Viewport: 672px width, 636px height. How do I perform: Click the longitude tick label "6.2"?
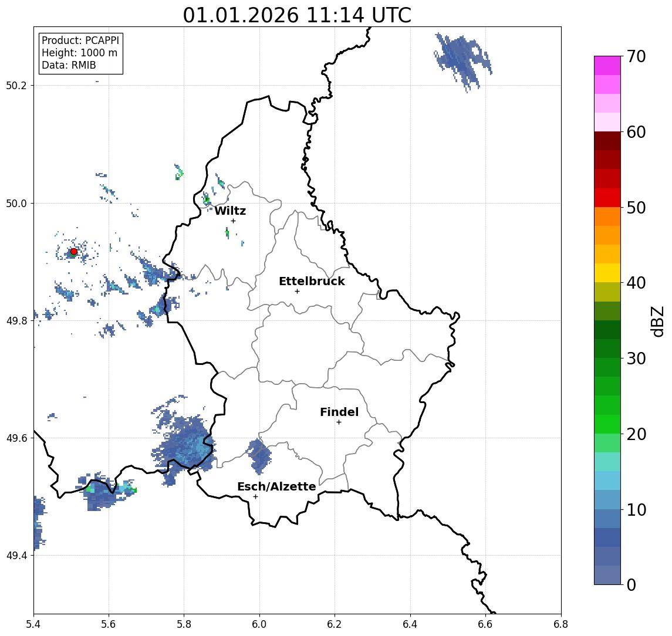[x=335, y=624]
